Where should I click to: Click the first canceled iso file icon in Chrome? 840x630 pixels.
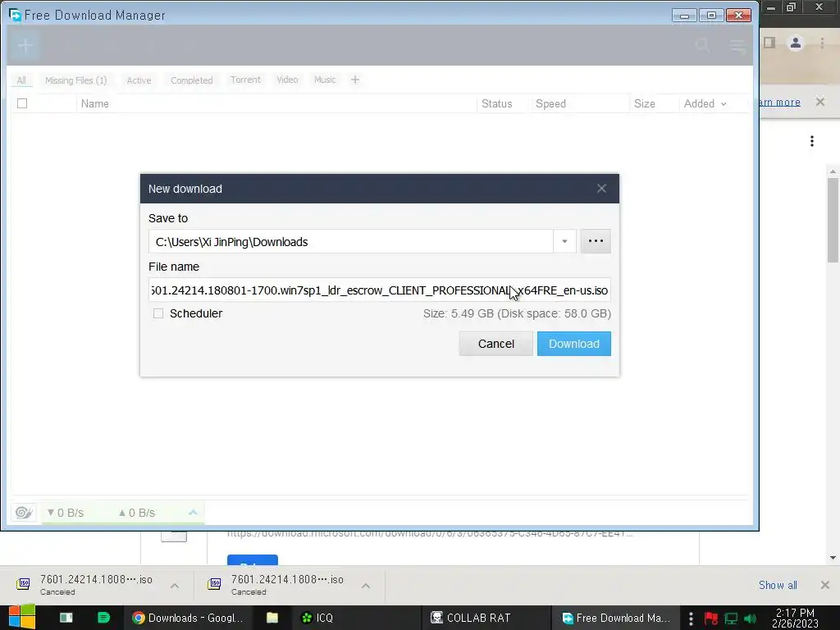point(23,584)
